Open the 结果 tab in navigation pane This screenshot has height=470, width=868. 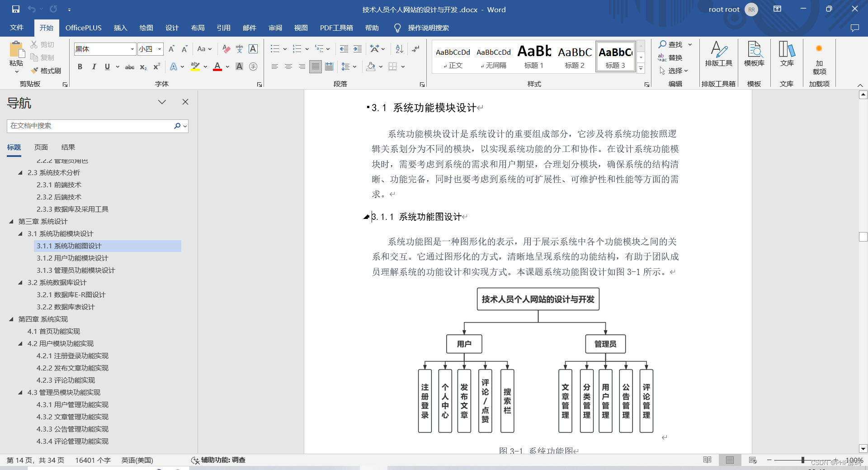[68, 147]
